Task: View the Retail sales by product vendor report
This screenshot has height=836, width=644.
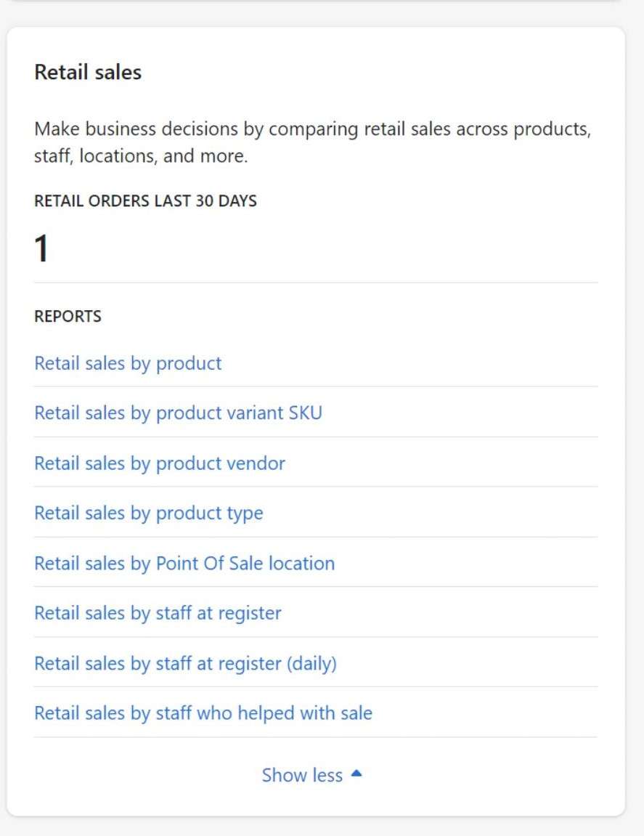Action: [160, 463]
